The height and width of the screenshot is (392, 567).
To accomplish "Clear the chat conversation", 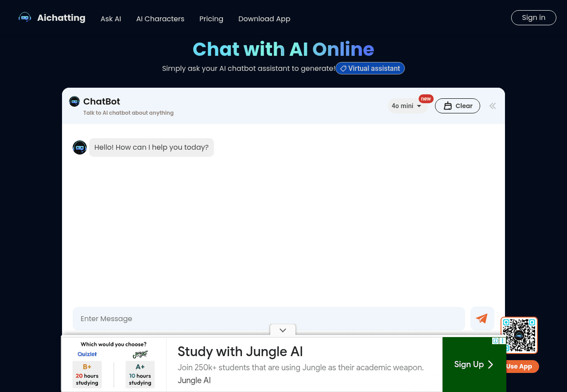I will (x=457, y=106).
